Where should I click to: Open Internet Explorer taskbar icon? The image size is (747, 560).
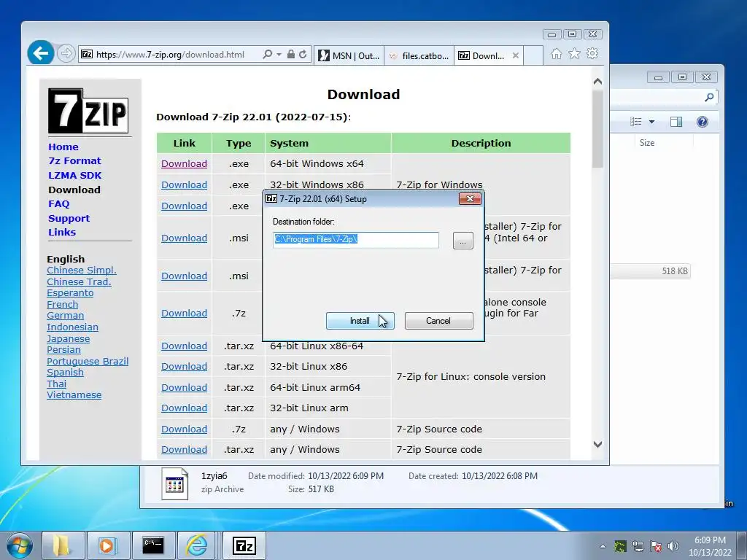pos(197,545)
